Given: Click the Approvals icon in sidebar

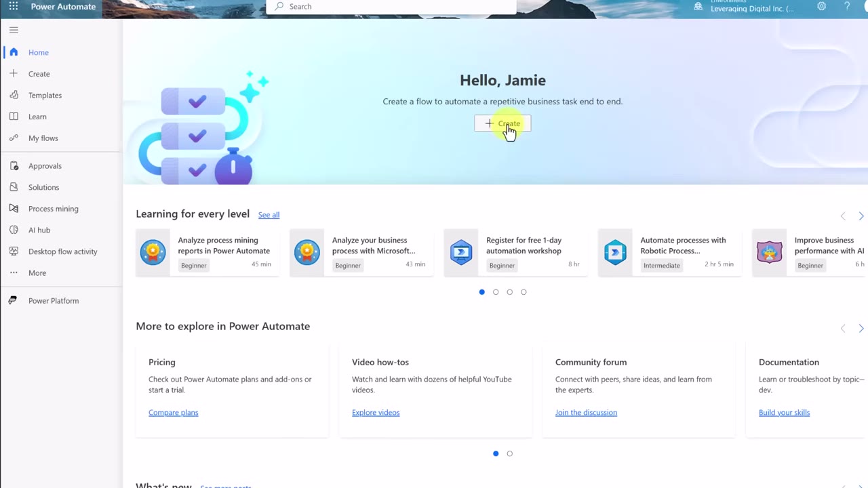Looking at the screenshot, I should (x=14, y=165).
